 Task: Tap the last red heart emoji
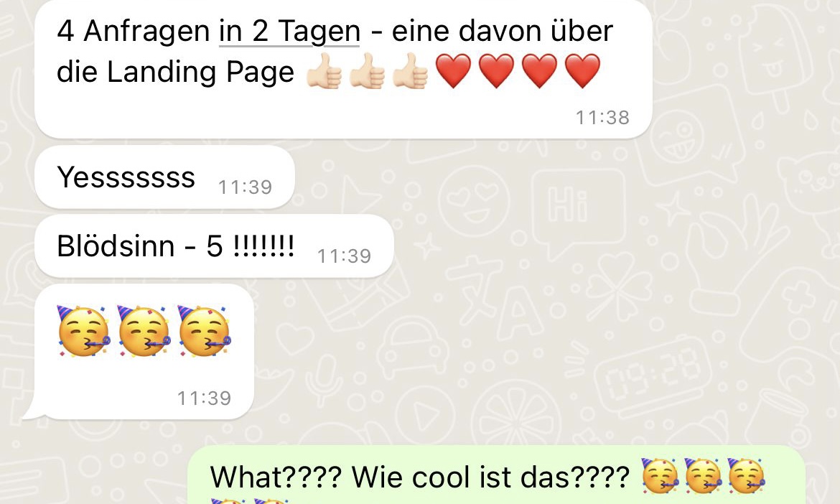coord(583,70)
